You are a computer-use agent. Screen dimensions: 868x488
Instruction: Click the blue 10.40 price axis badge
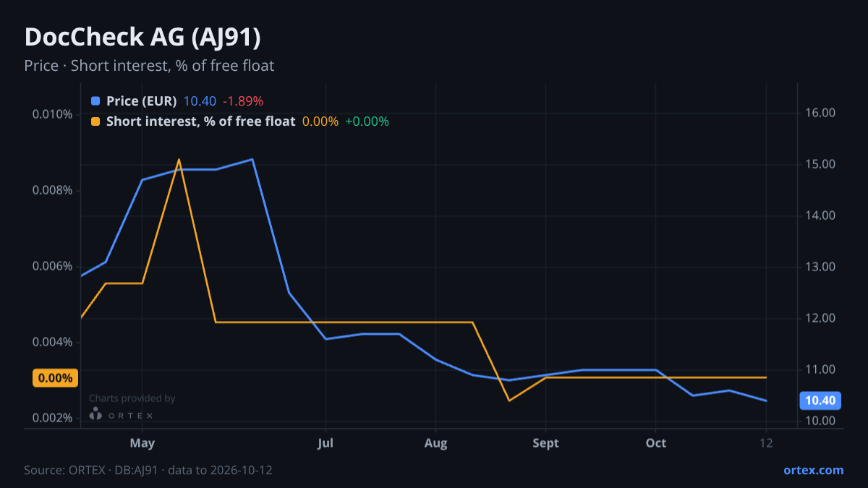tap(820, 401)
